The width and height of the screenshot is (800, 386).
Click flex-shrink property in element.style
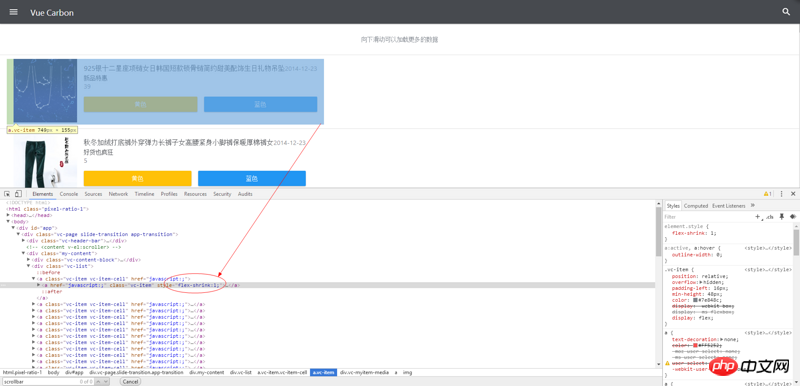[688, 233]
